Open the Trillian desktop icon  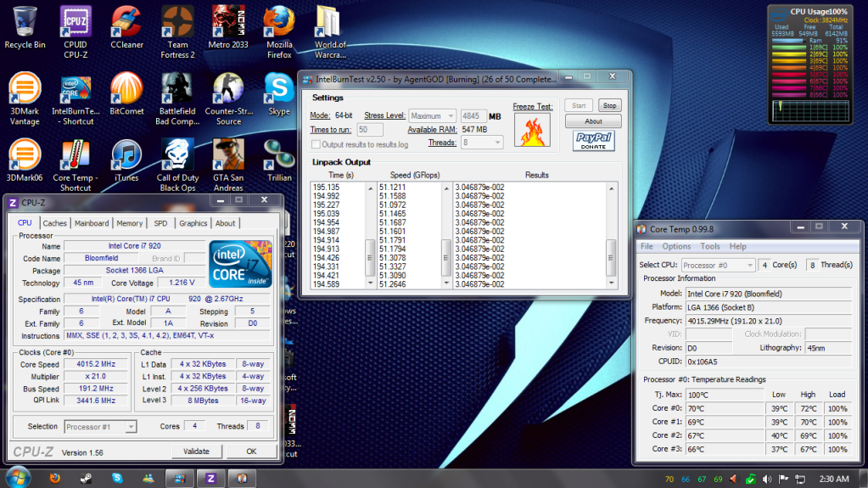pos(279,160)
